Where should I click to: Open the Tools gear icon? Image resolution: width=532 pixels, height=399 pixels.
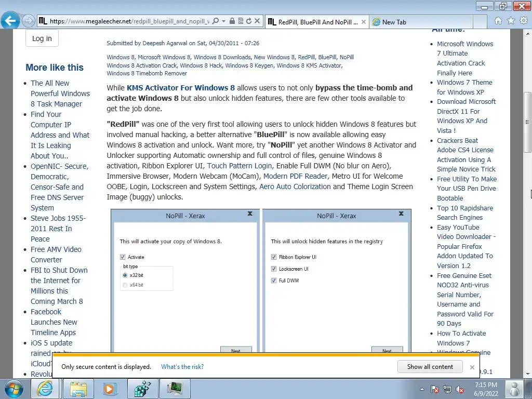click(x=524, y=21)
